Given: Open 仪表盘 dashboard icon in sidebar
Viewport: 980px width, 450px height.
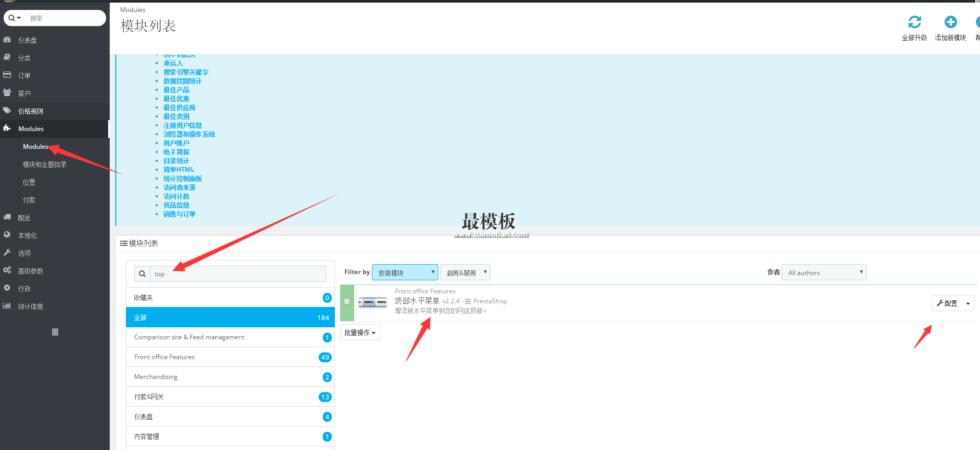Looking at the screenshot, I should point(7,40).
